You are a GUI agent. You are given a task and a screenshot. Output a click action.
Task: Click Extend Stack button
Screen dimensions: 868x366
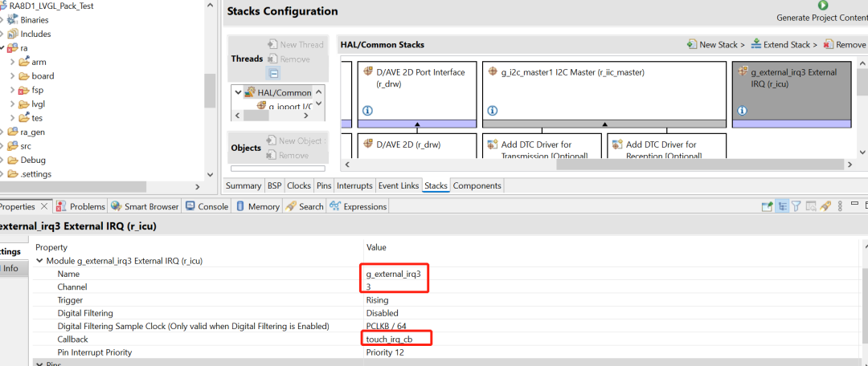(x=784, y=45)
